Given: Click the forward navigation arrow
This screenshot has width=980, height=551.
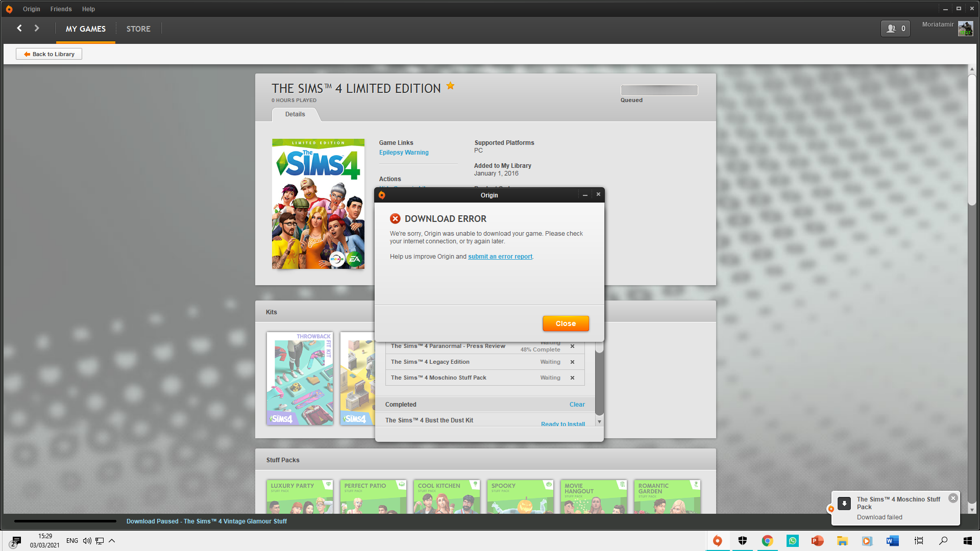Looking at the screenshot, I should [x=37, y=29].
